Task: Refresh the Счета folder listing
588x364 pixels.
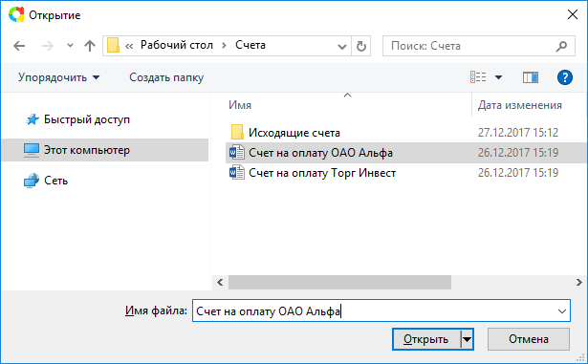Action: [361, 46]
